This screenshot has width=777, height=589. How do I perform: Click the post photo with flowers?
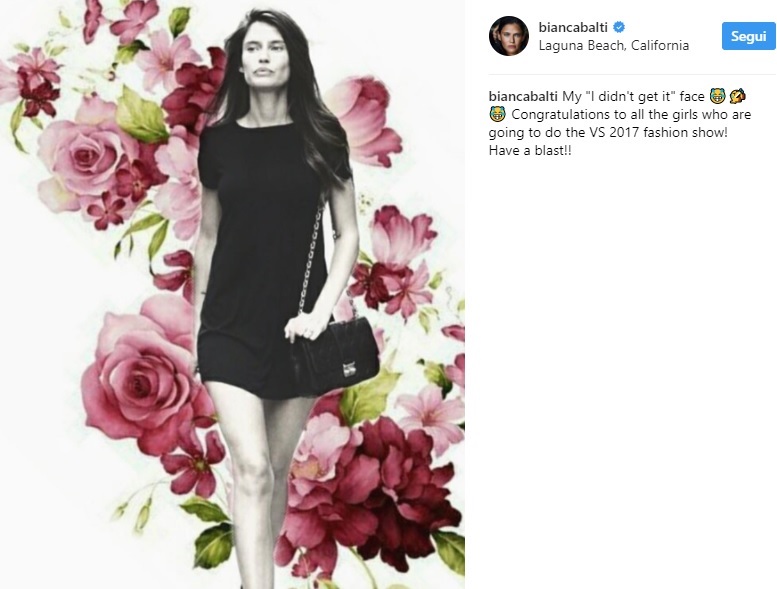(232, 294)
